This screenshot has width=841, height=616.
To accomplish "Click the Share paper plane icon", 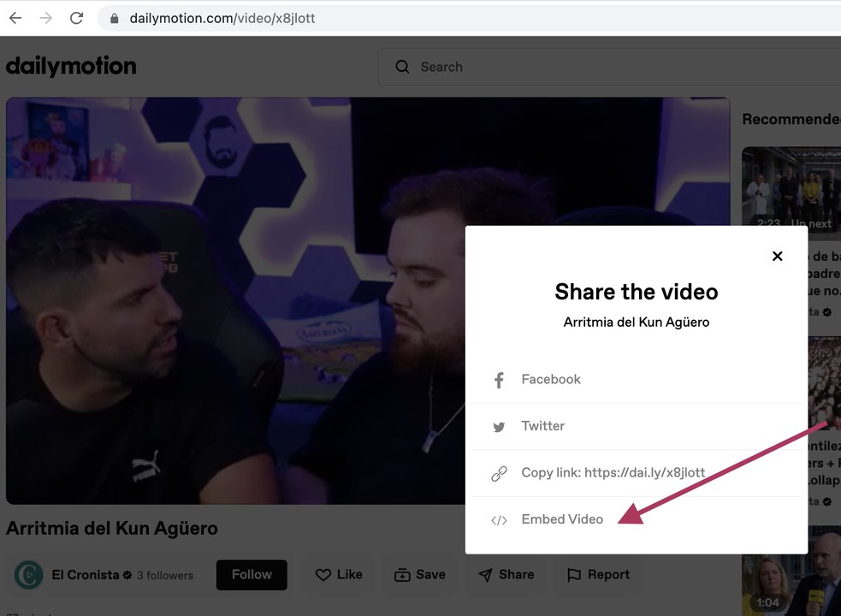I will click(x=485, y=575).
